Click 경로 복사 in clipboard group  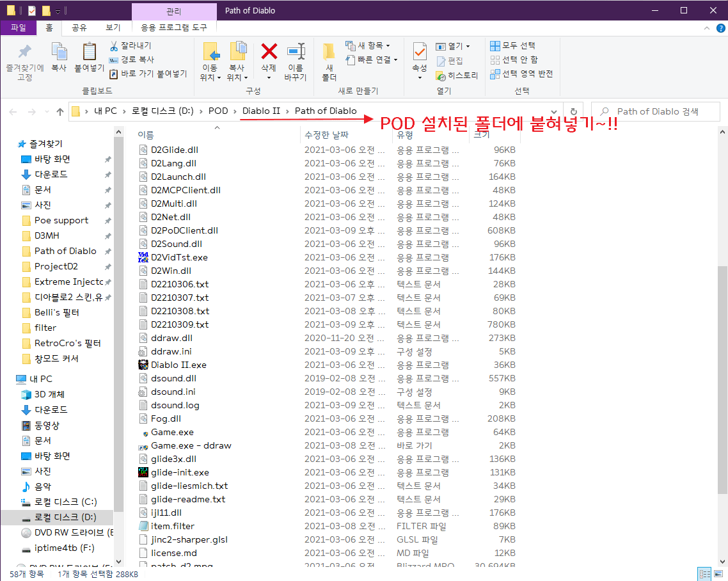coord(131,60)
